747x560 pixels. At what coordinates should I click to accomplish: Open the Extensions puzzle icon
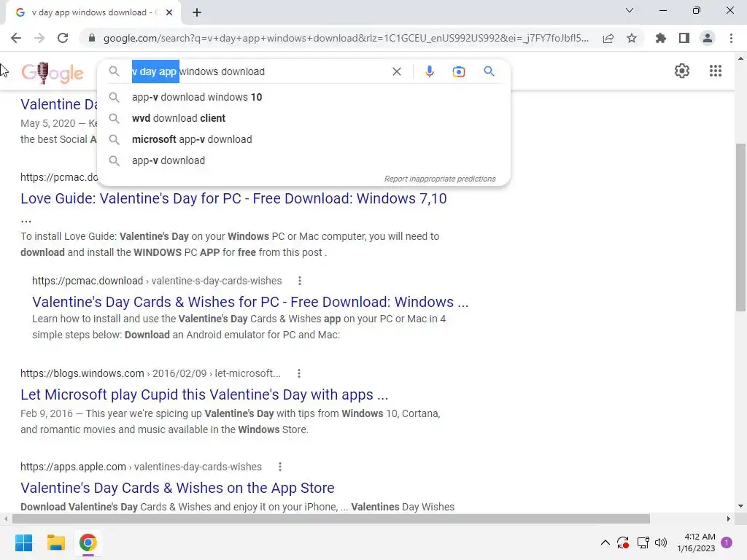(x=661, y=38)
